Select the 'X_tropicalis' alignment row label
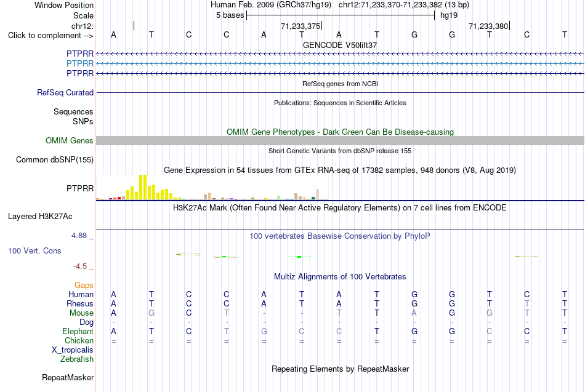 [73, 350]
